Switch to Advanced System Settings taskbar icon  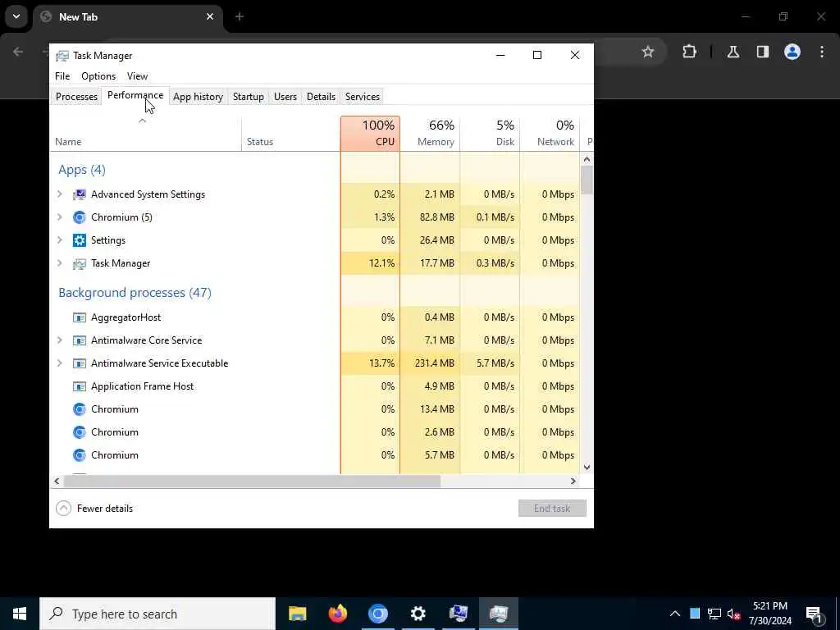[458, 614]
